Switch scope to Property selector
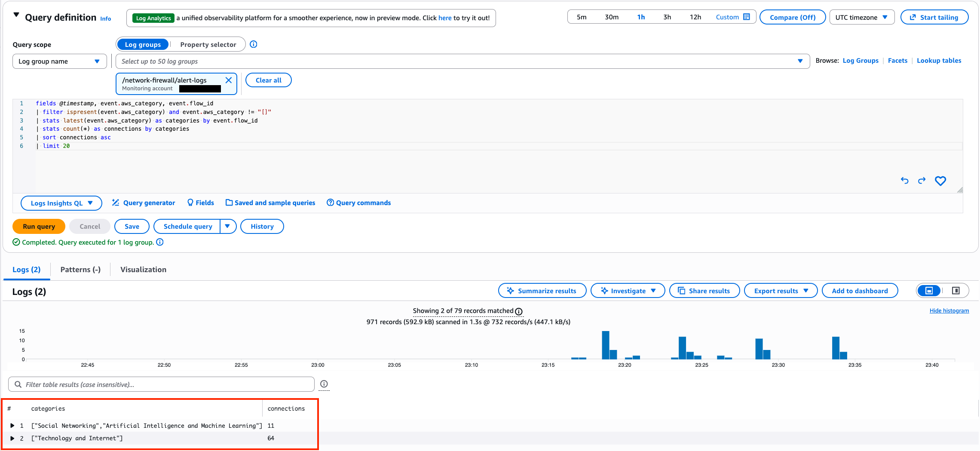Viewport: 980px width, 451px height. coord(208,45)
